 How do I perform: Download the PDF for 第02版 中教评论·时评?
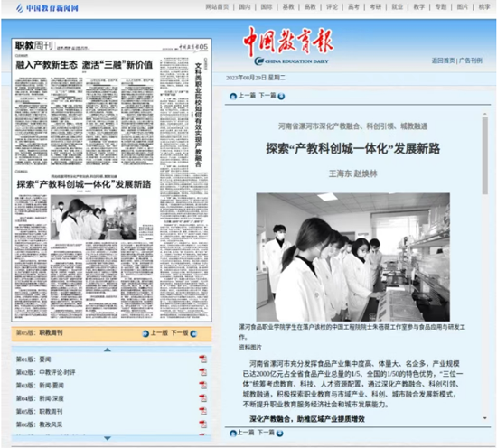pos(202,372)
